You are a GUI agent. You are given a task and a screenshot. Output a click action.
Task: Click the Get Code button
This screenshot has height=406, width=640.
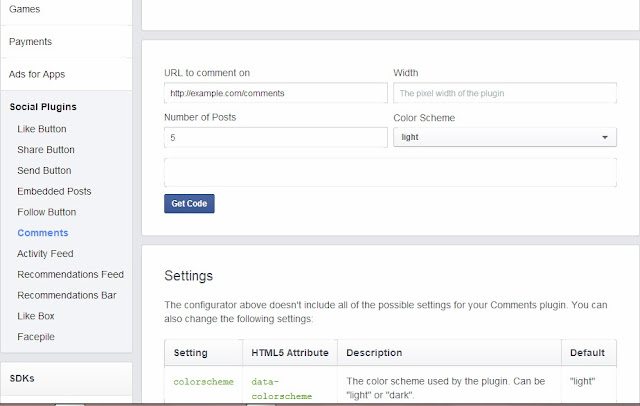point(189,204)
